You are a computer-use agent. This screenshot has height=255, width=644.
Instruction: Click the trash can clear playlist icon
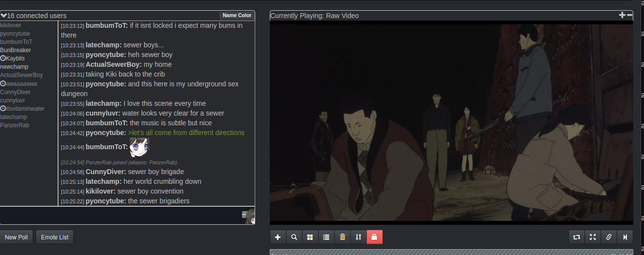[x=342, y=237]
